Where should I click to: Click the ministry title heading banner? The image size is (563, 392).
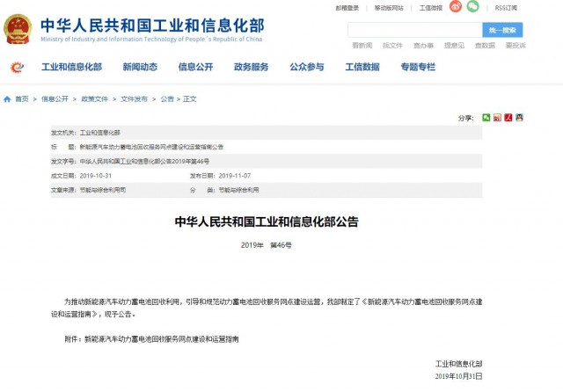coord(152,29)
